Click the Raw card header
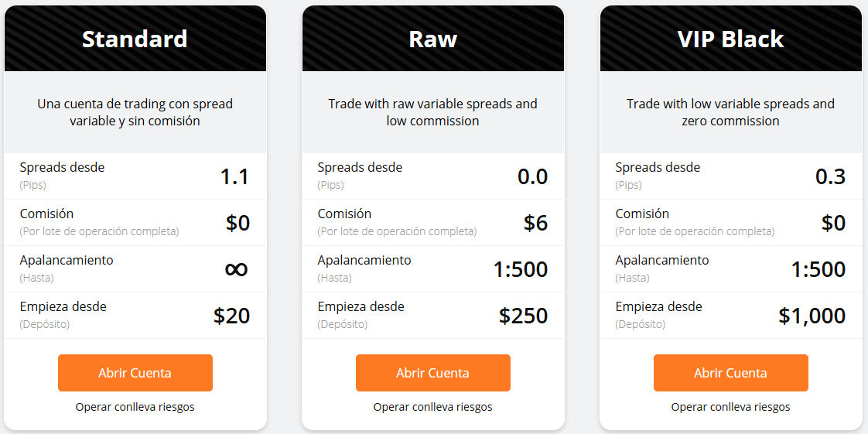Image resolution: width=868 pixels, height=434 pixels. point(432,39)
